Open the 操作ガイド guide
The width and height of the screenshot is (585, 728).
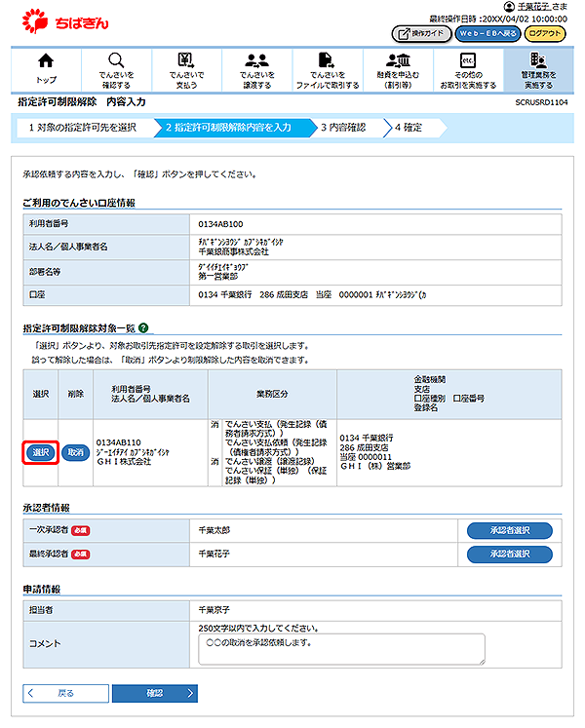(x=421, y=33)
